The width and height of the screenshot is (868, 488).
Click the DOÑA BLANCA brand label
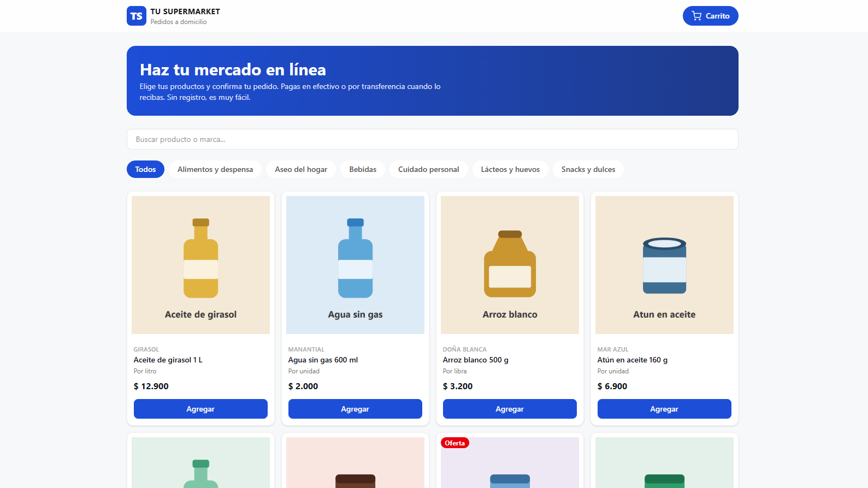tap(464, 349)
